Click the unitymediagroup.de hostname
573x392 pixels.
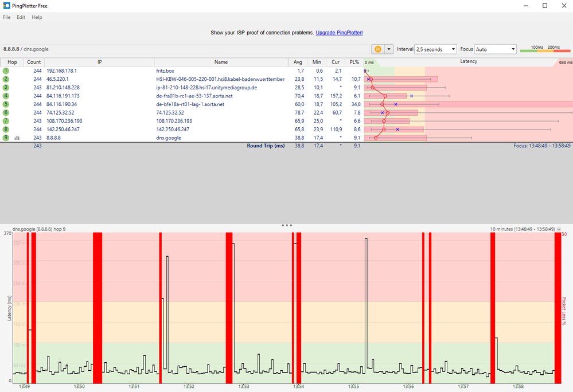click(206, 88)
